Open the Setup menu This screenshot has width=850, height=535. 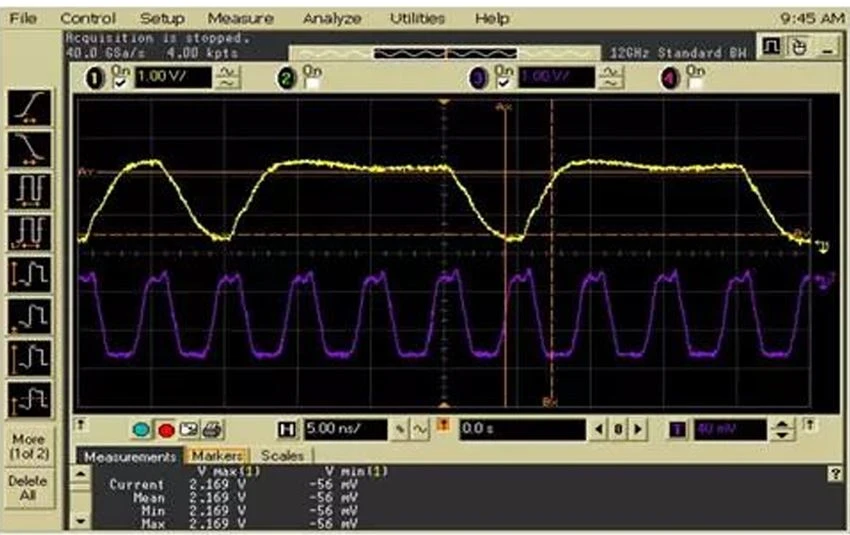point(162,18)
